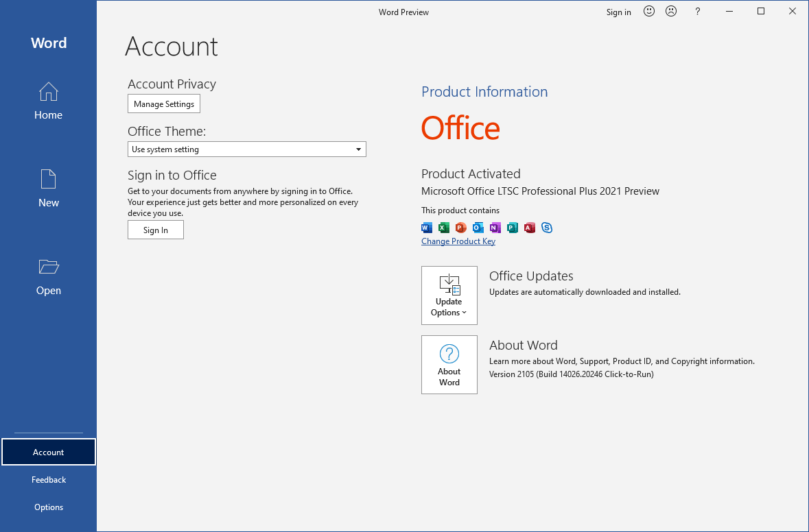
Task: Expand the Office Theme dropdown
Action: coord(357,149)
